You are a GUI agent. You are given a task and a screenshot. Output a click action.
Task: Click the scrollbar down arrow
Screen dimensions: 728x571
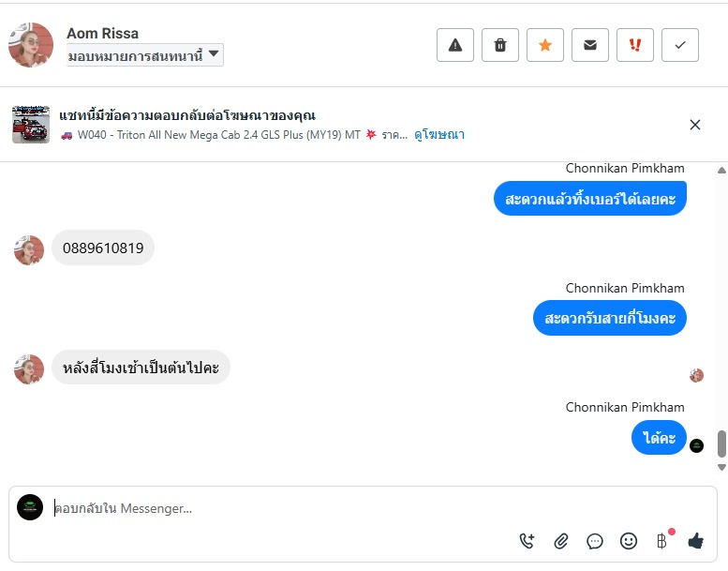click(721, 467)
